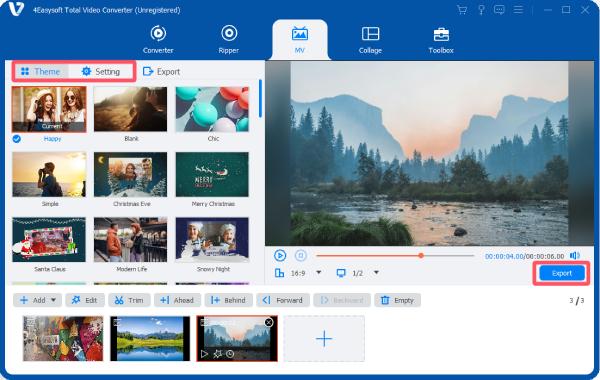Click the plus tile to add clip
600x380 pixels.
point(324,339)
